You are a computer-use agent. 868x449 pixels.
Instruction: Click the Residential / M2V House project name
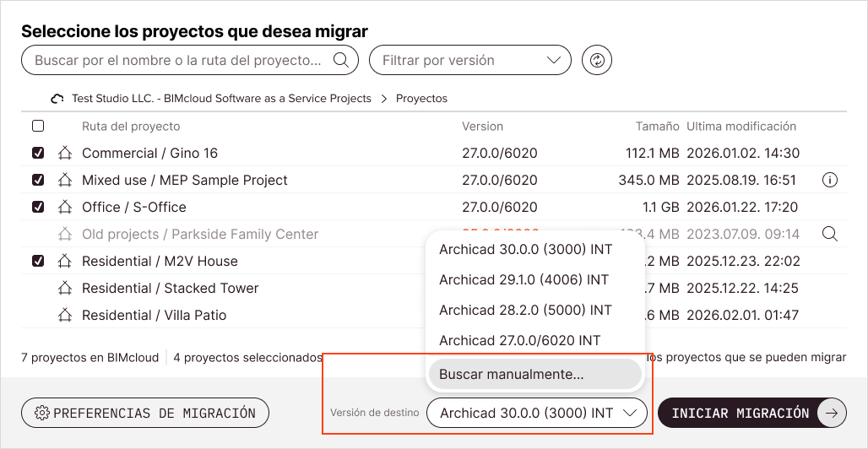pyautogui.click(x=160, y=261)
